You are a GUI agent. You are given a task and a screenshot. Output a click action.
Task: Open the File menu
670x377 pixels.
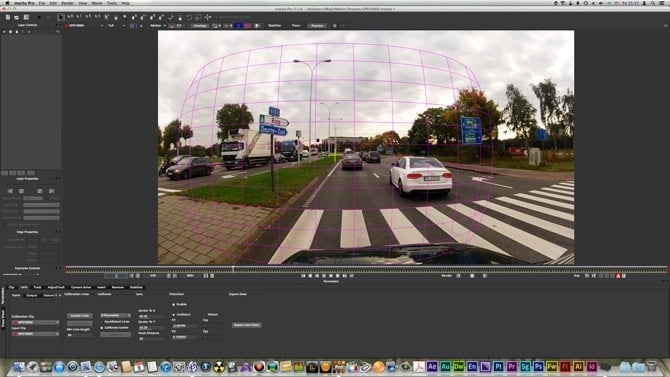42,3
